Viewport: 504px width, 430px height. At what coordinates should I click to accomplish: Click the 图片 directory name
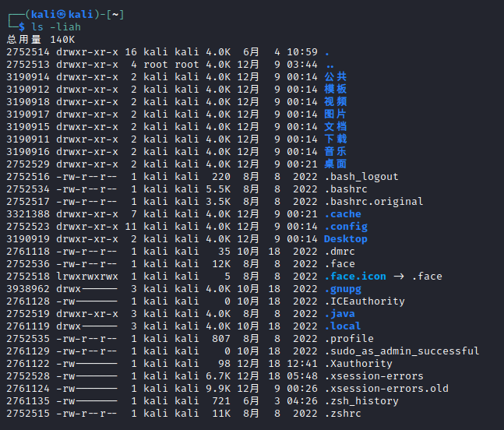pyautogui.click(x=335, y=114)
